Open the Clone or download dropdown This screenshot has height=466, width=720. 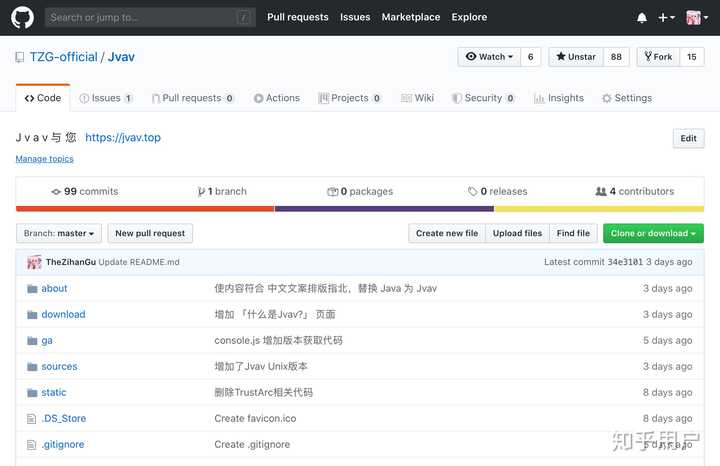point(653,233)
